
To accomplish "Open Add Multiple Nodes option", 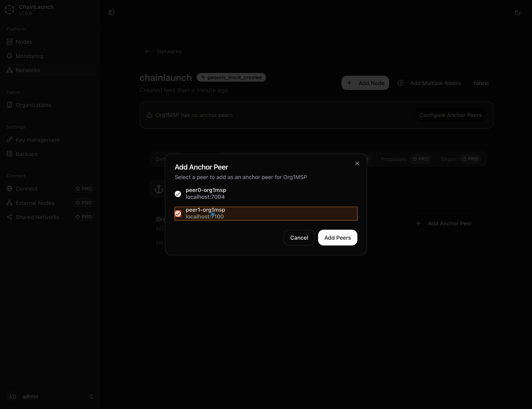I will (429, 83).
